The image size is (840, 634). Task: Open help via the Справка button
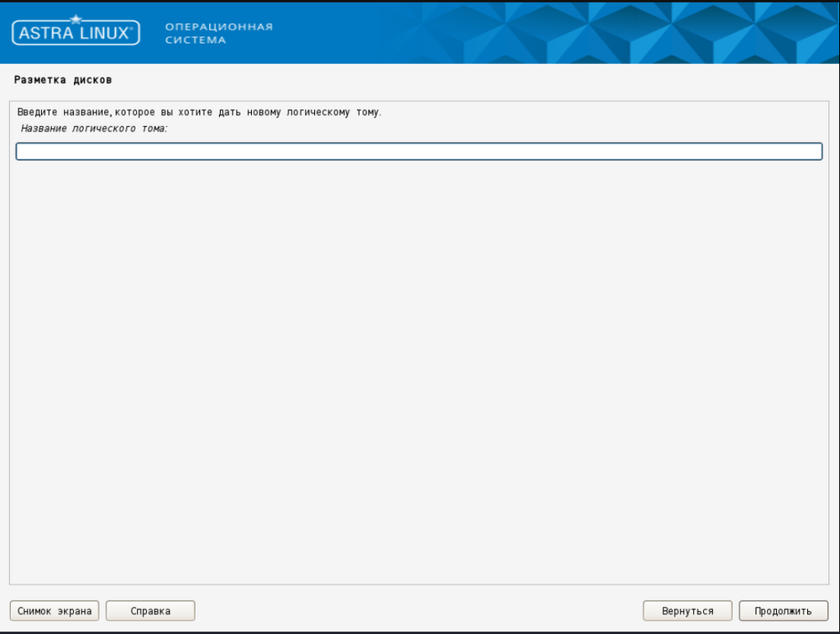(x=150, y=610)
